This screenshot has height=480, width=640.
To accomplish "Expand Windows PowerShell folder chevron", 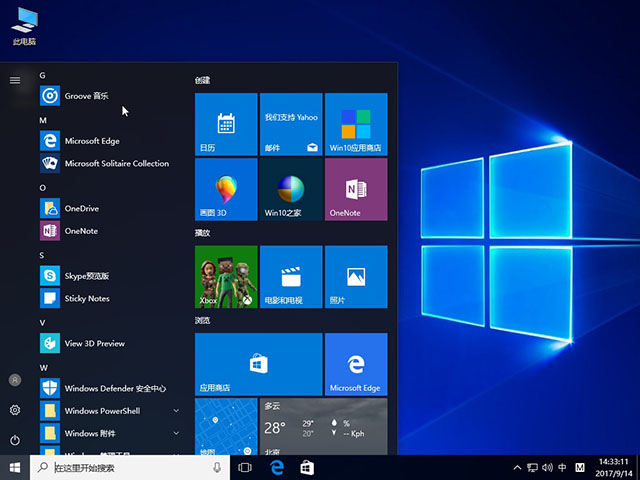I will coord(176,411).
